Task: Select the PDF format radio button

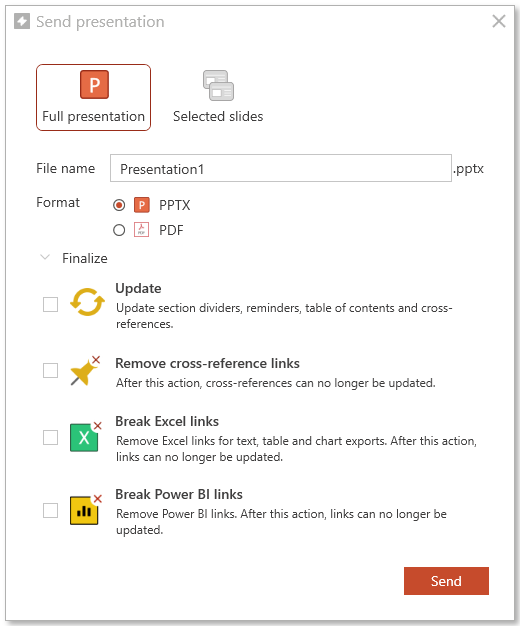Action: click(x=119, y=230)
